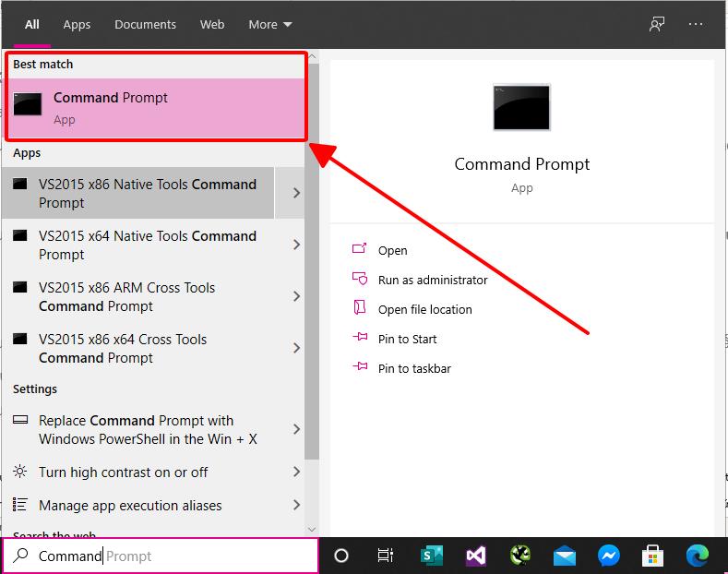Launch SharePoint from the taskbar
Viewport: 728px width, 574px height.
pos(431,556)
